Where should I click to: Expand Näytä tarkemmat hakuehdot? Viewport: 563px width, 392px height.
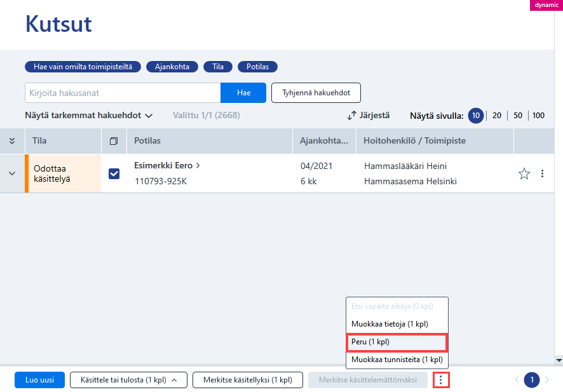point(89,115)
